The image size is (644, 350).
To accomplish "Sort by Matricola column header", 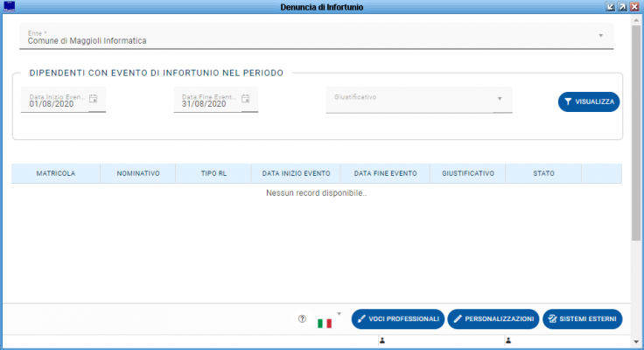I will coord(56,173).
